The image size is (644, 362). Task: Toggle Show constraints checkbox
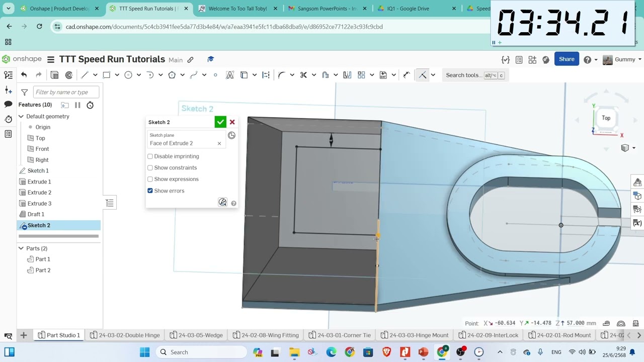[x=150, y=168]
